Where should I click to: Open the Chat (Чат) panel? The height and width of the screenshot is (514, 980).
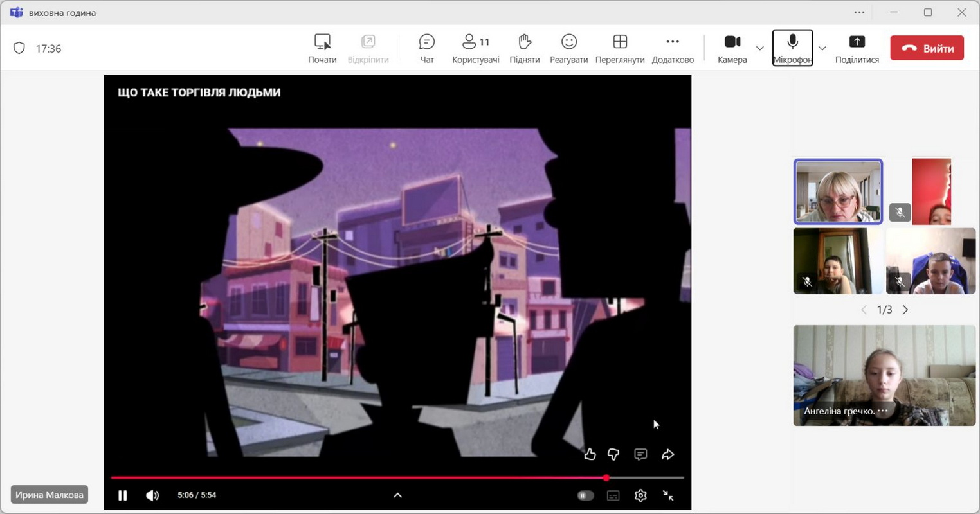[426, 48]
